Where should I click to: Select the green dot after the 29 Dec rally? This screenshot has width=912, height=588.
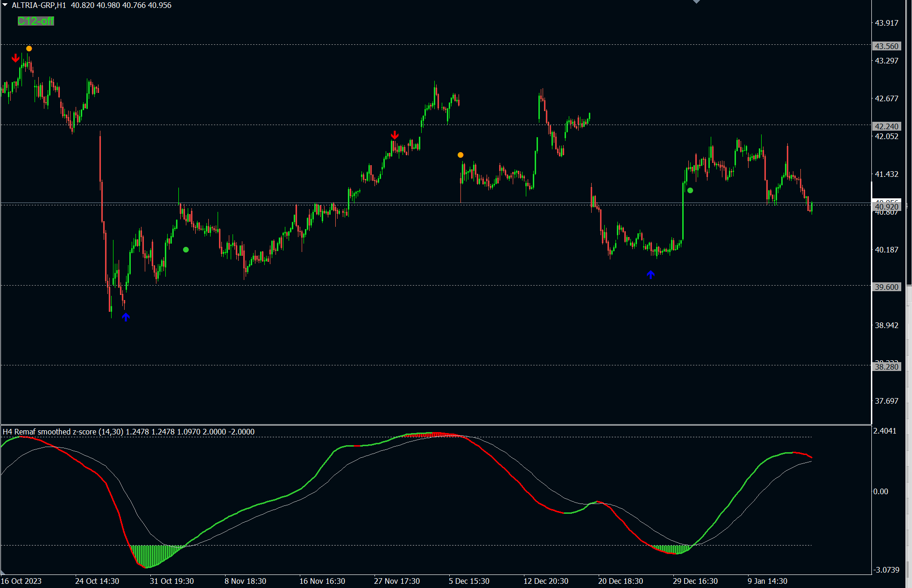click(x=690, y=190)
